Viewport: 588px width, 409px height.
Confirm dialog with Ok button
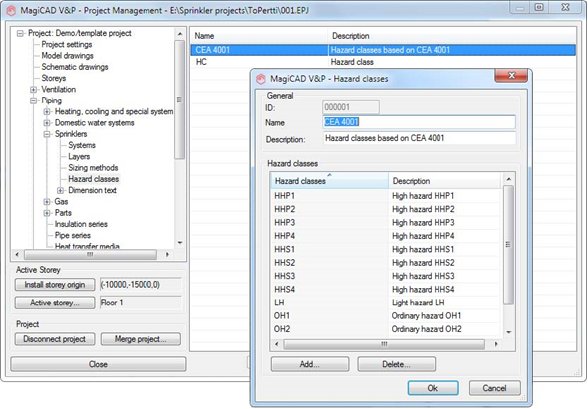point(433,388)
